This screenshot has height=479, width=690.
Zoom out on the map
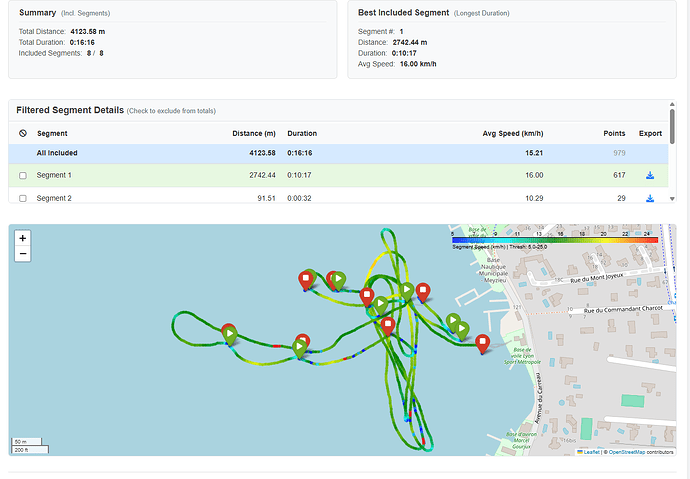[x=22, y=254]
